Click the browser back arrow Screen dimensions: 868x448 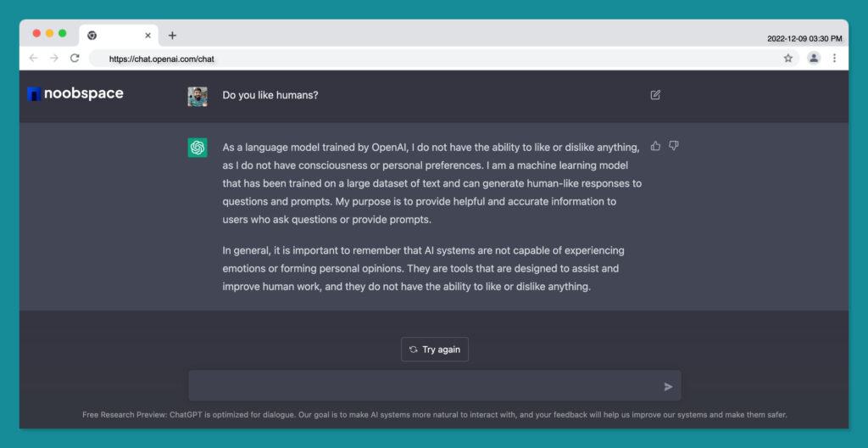33,59
